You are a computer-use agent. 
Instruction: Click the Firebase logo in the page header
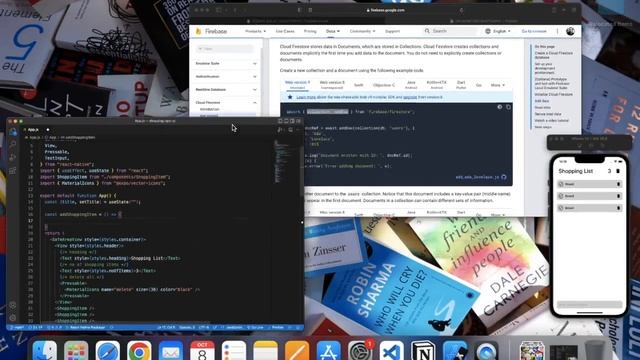(x=211, y=31)
